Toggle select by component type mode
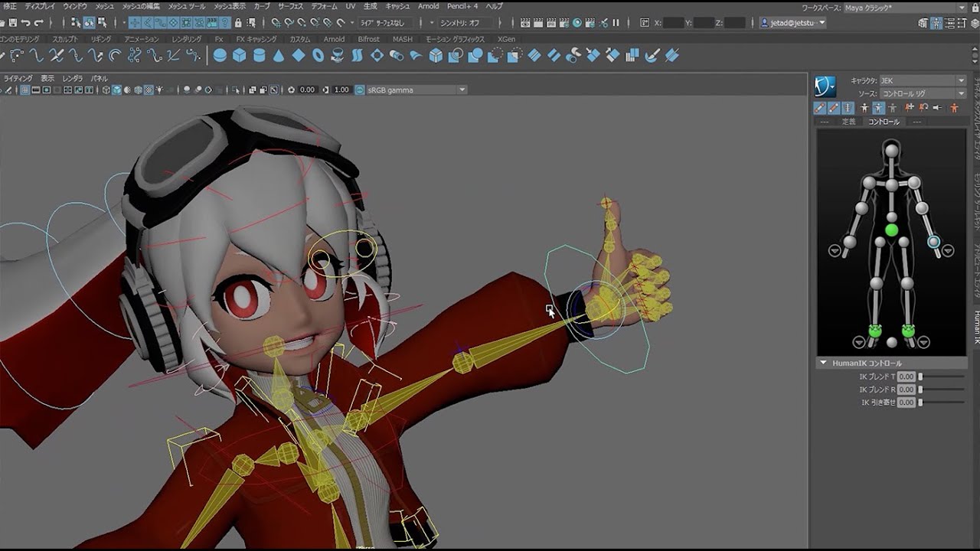The height and width of the screenshot is (551, 980). click(x=102, y=22)
